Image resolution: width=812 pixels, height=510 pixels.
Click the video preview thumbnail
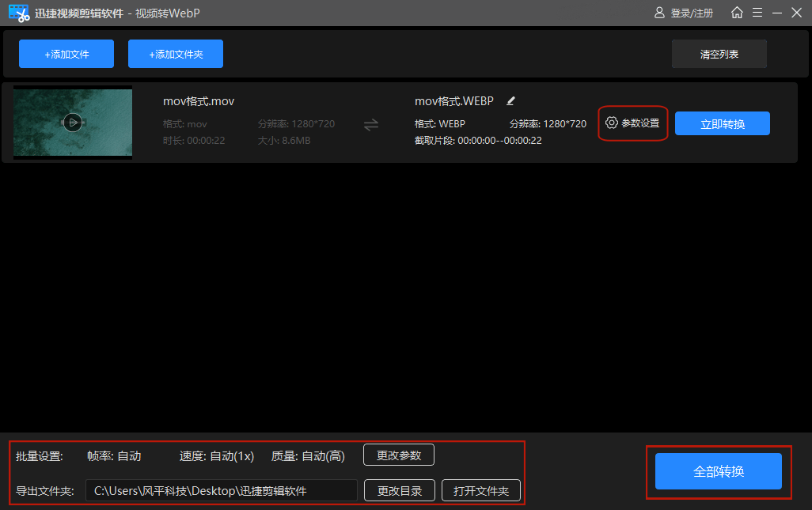(73, 123)
